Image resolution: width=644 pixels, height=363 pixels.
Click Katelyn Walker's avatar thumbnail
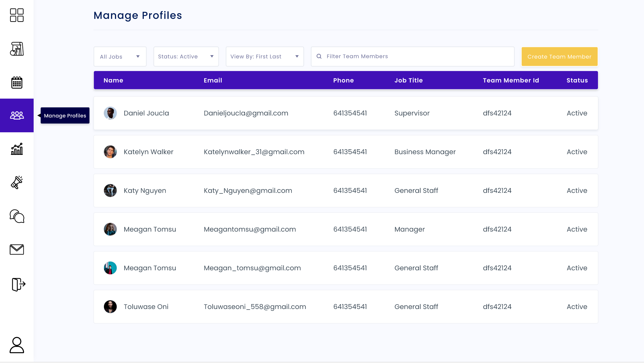110,152
